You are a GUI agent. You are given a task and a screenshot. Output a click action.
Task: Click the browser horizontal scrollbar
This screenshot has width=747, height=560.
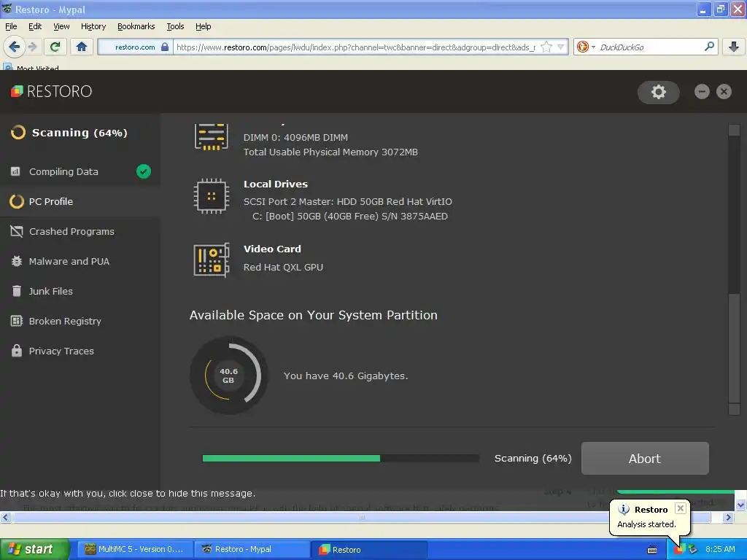362,517
